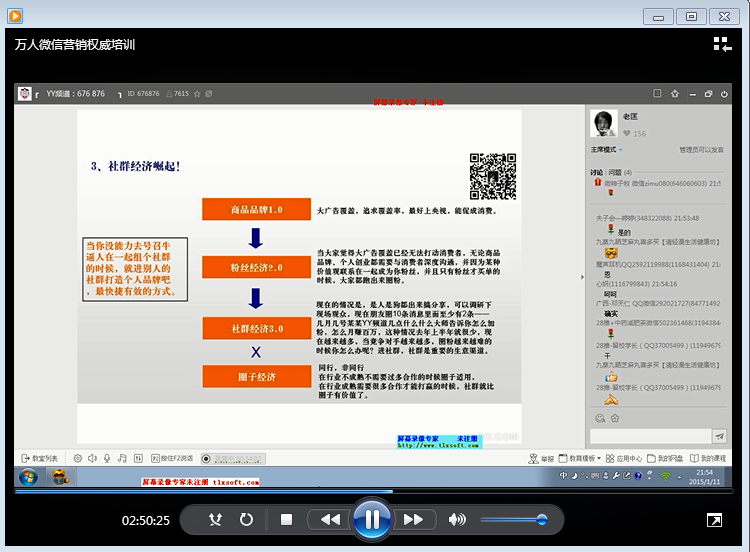Image resolution: width=750 pixels, height=552 pixels.
Task: Click the fast forward (next) button
Action: 413,520
